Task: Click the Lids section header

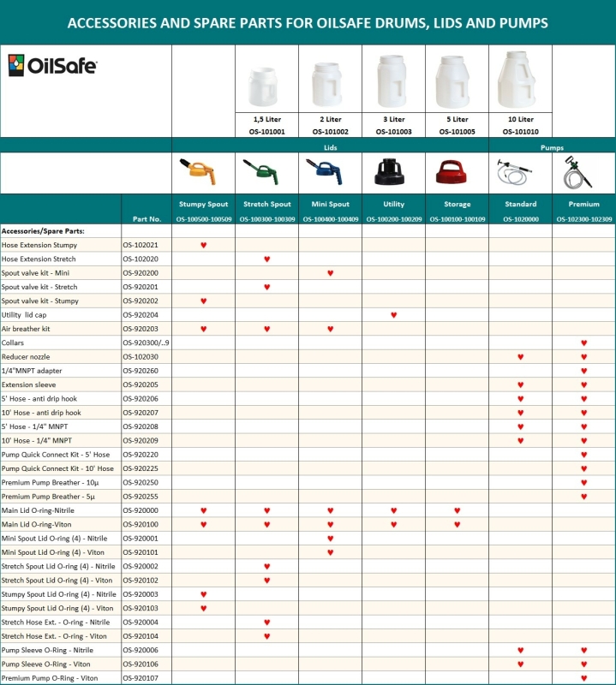Action: point(330,147)
